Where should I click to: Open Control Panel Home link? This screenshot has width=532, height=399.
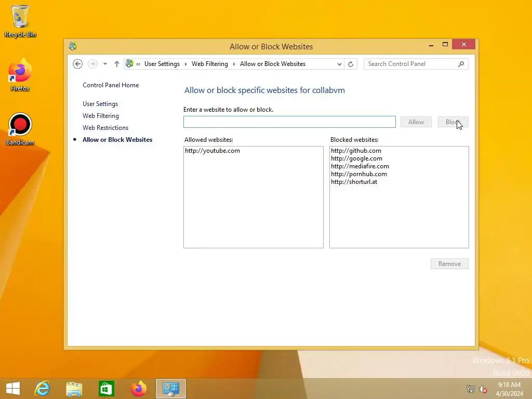pyautogui.click(x=111, y=85)
